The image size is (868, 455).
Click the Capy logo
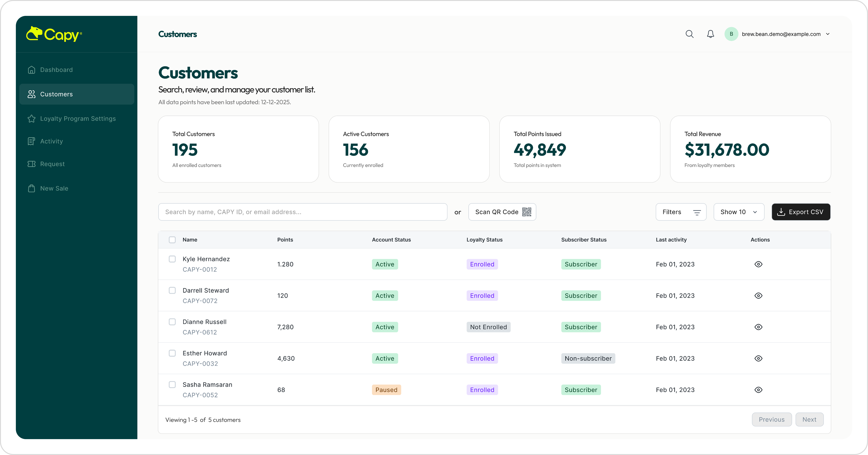54,34
